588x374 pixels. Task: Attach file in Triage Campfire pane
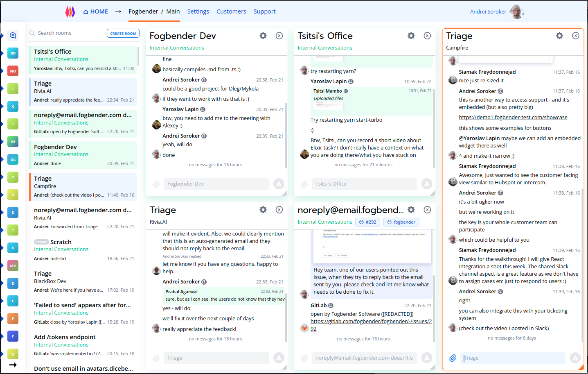(453, 358)
